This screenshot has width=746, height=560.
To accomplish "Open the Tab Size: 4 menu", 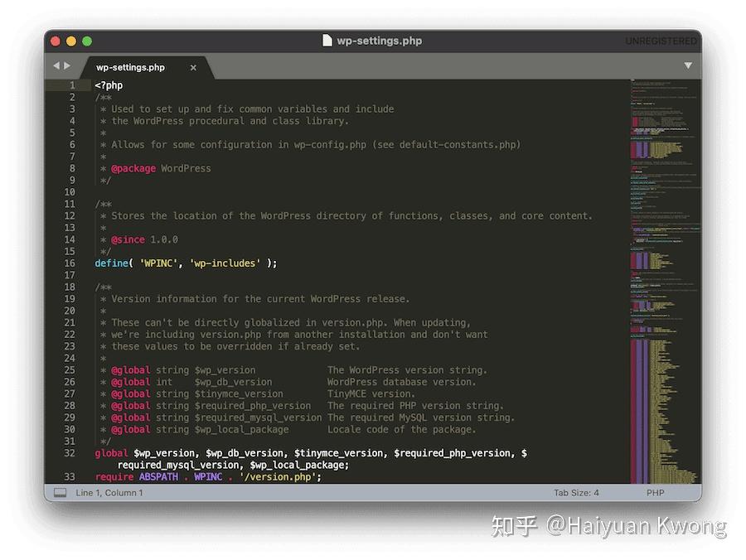I will click(x=576, y=493).
